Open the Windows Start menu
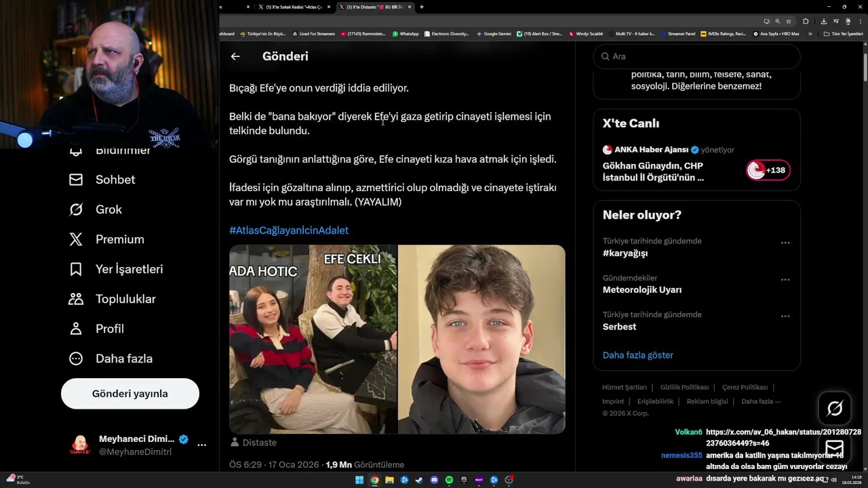Image resolution: width=868 pixels, height=488 pixels. [x=359, y=480]
